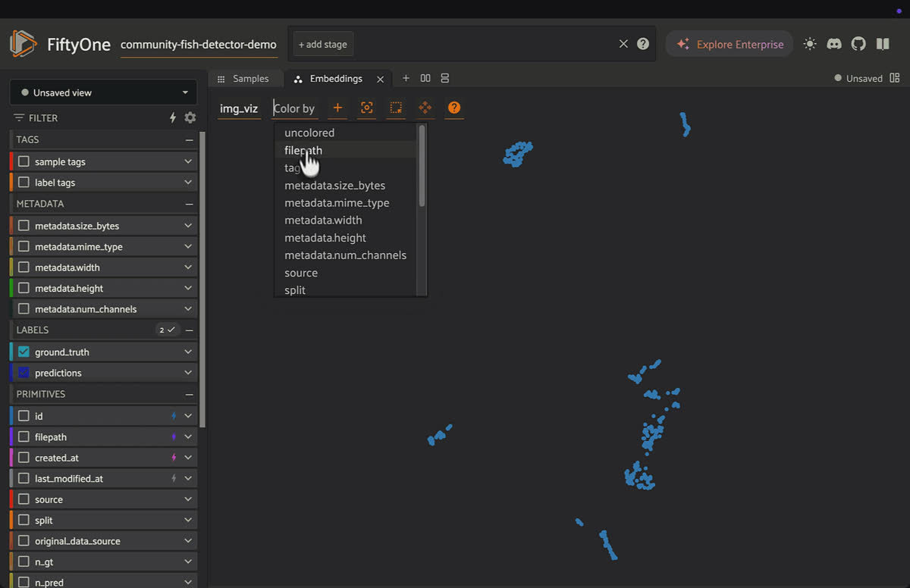
Task: Check the sample tags checkbox
Action: [x=24, y=161]
